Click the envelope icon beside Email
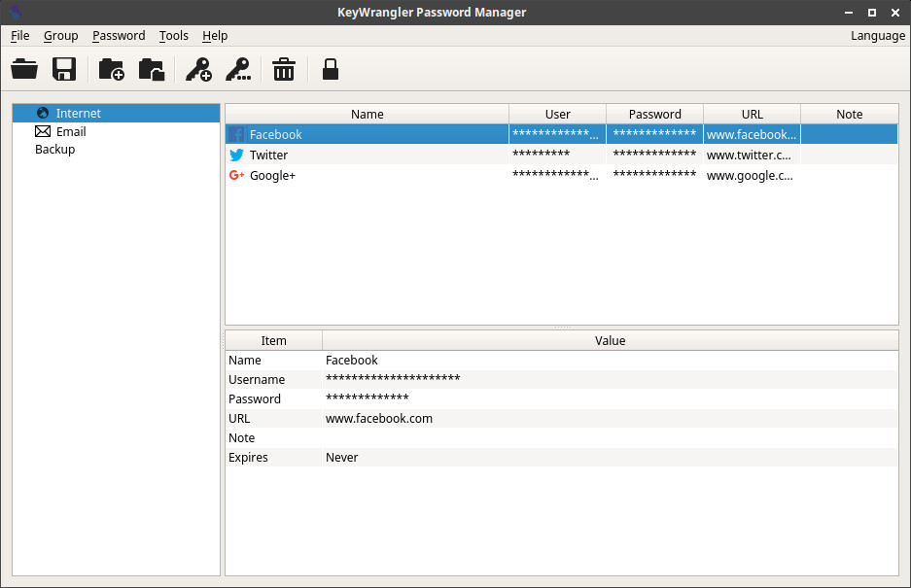This screenshot has width=911, height=588. coord(43,131)
